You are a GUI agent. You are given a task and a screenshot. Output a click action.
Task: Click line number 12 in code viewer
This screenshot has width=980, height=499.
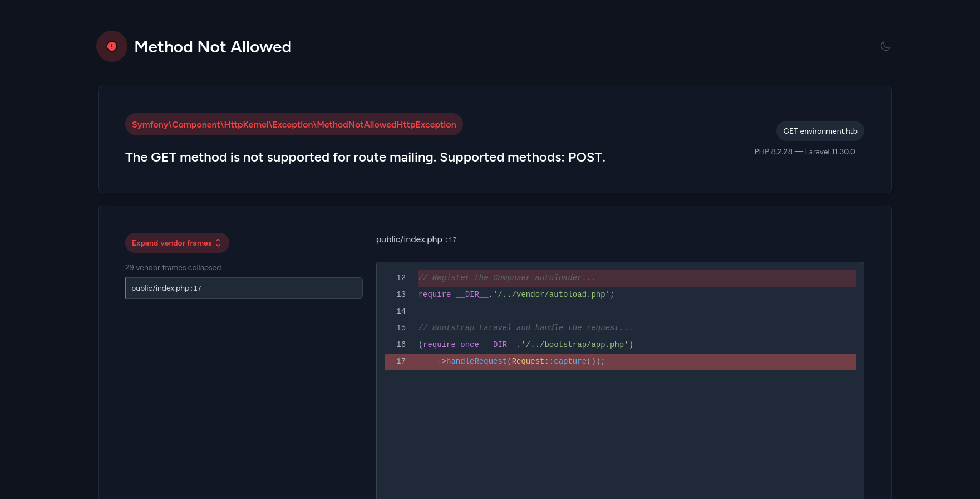(x=401, y=278)
